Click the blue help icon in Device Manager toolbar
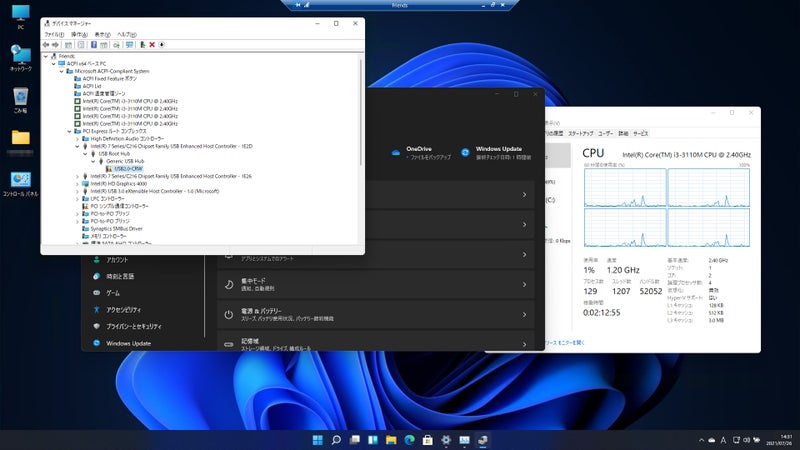 click(x=94, y=44)
